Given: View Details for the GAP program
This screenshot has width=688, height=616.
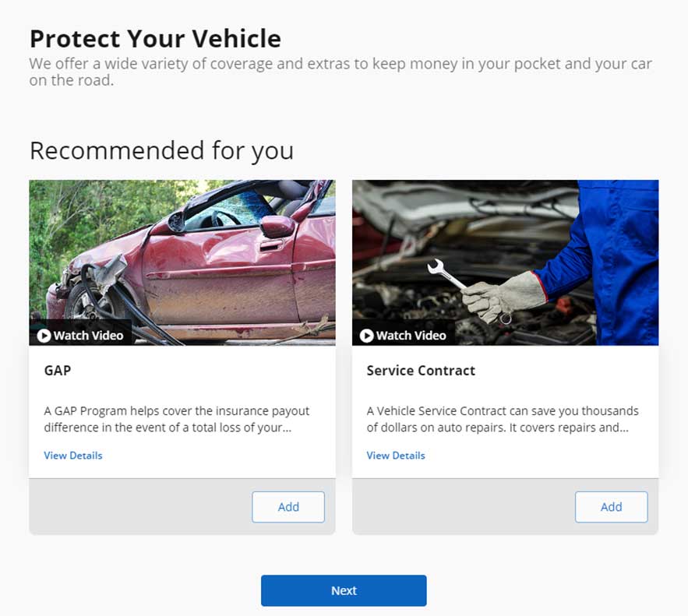Looking at the screenshot, I should 73,456.
